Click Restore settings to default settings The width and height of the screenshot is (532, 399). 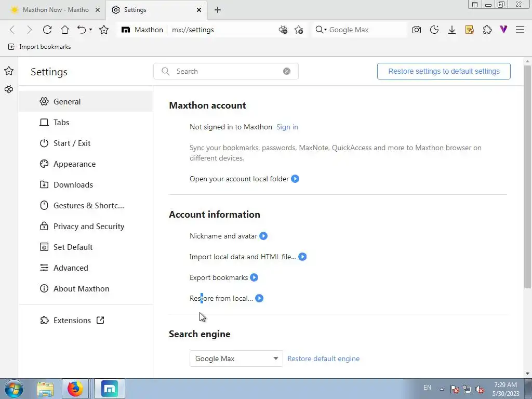(444, 71)
